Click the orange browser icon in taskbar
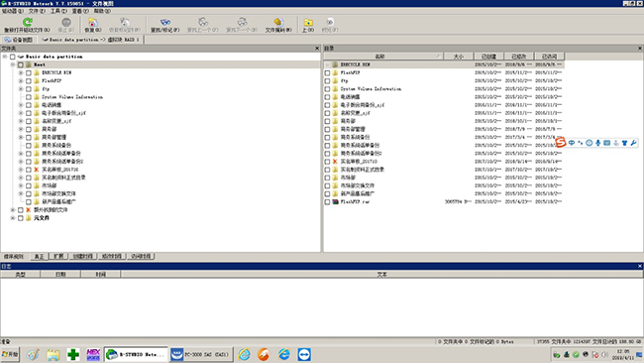This screenshot has height=363, width=644. tap(264, 354)
